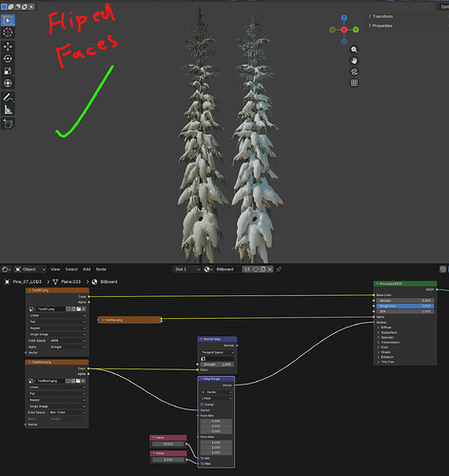
Task: Switch perspective/orthographic grid icon
Action: tap(354, 83)
